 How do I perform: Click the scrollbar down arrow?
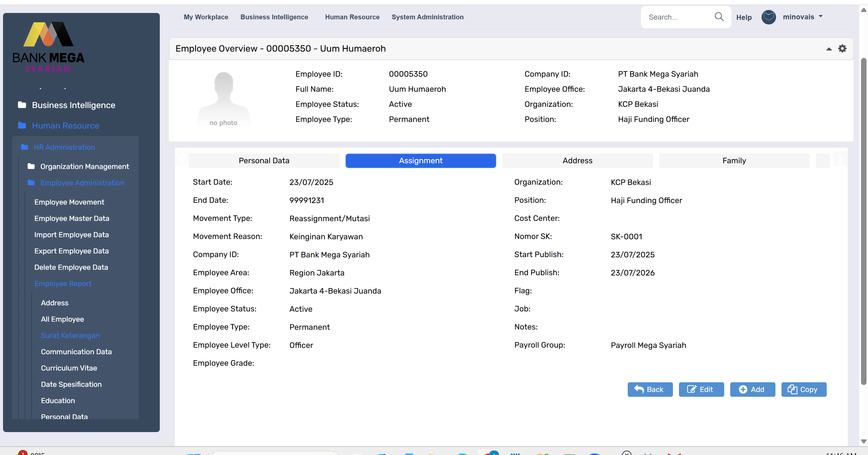(x=863, y=441)
